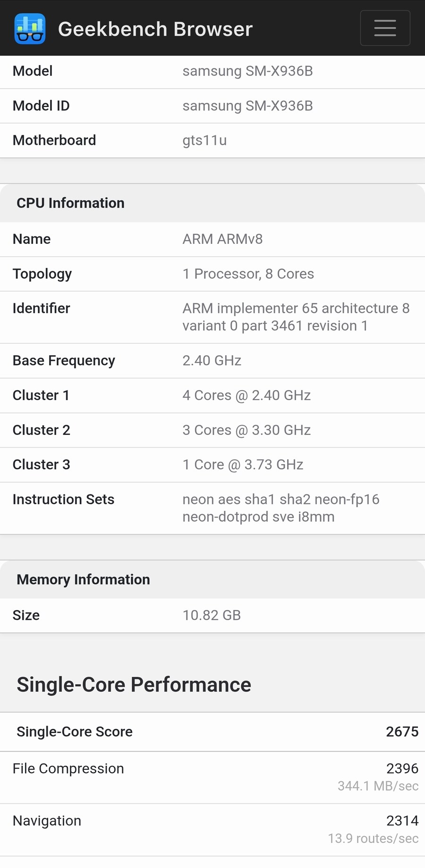This screenshot has width=425, height=868.
Task: Select the memory size 10.82 GB
Action: [212, 616]
